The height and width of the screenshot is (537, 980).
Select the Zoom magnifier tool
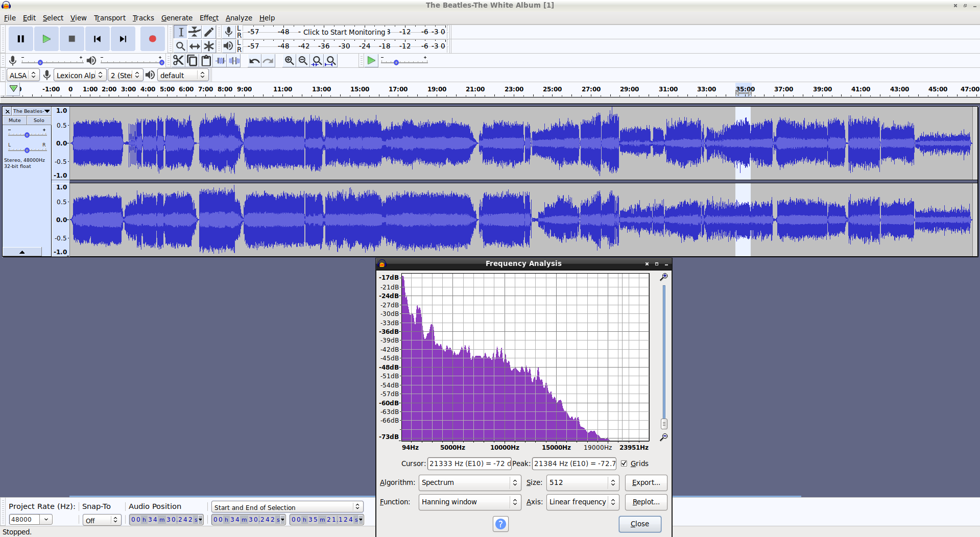point(180,46)
